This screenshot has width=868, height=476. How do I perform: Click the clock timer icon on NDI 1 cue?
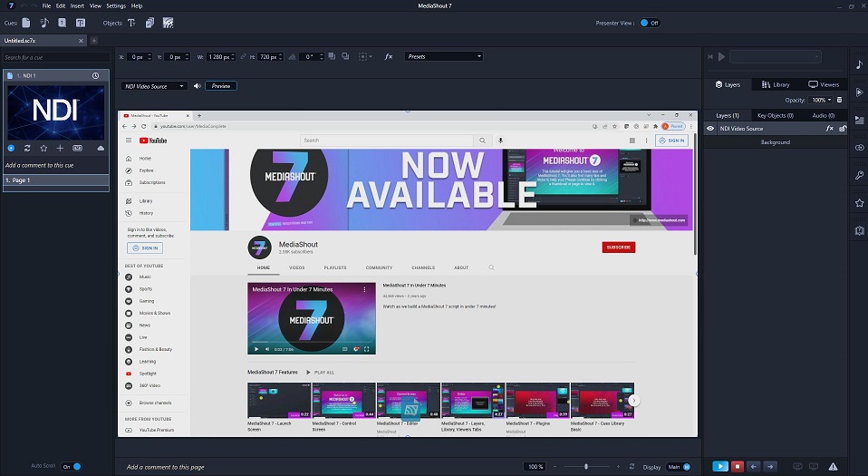[x=95, y=75]
